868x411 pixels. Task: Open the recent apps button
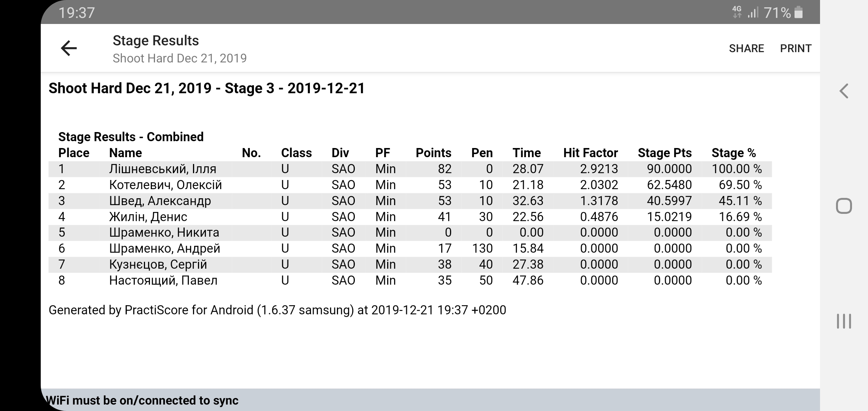point(844,321)
